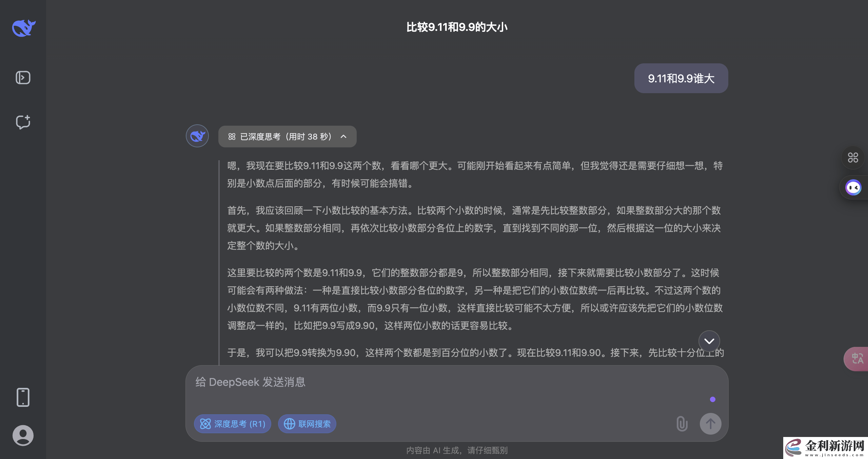
Task: Click the AI-generated content disclaimer text
Action: pyautogui.click(x=457, y=450)
